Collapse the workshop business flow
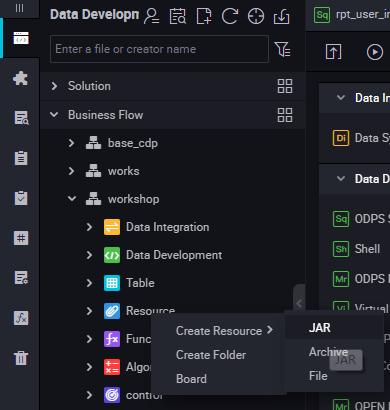390x410 pixels. pos(72,199)
